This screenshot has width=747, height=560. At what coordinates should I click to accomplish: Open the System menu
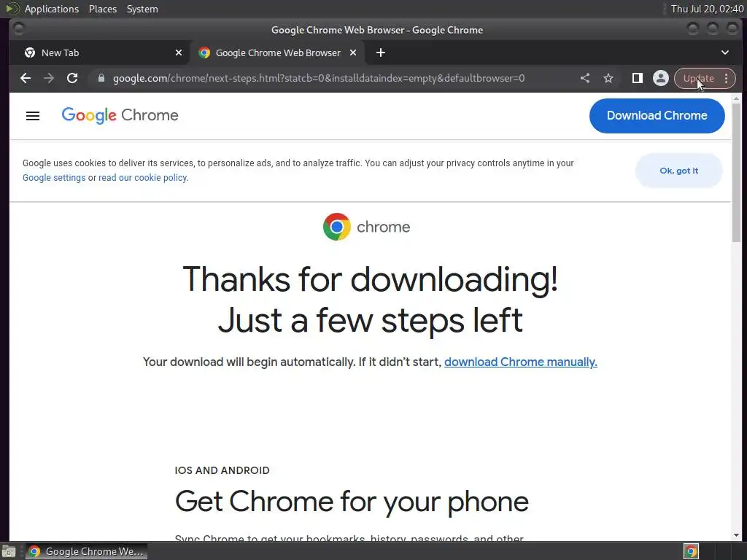pos(142,9)
